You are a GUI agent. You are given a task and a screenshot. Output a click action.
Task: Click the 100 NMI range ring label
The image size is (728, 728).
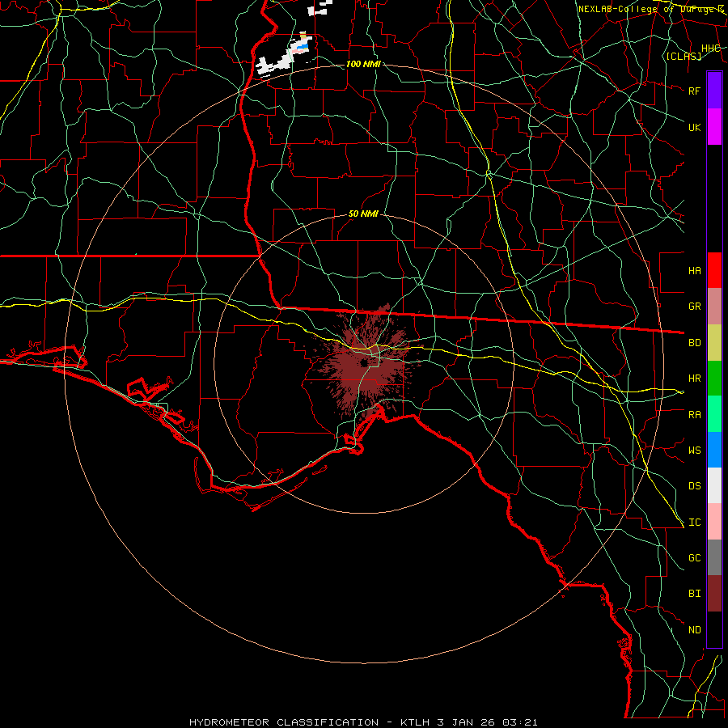click(x=363, y=64)
